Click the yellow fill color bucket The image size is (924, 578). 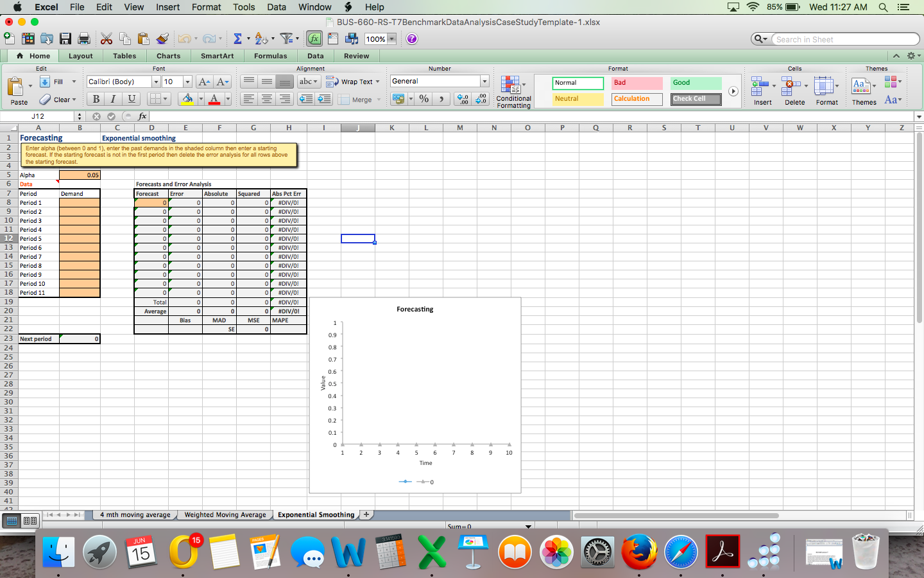[x=187, y=99]
